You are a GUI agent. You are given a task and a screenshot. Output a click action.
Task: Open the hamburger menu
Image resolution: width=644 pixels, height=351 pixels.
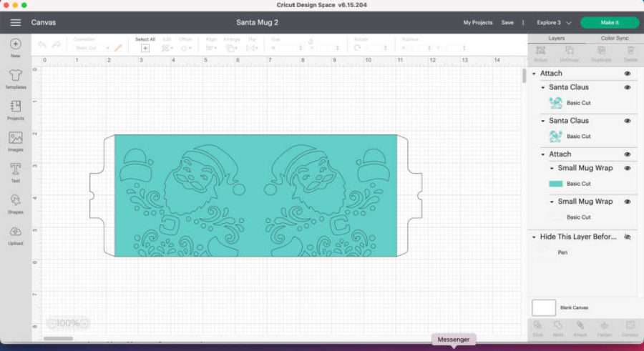point(15,23)
